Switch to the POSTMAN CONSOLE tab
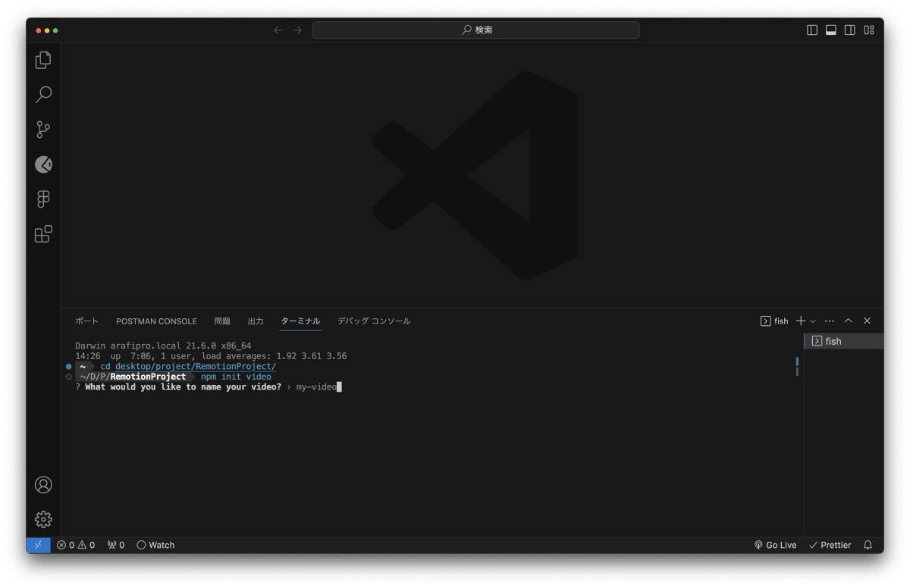Viewport: 910px width, 588px height. tap(156, 321)
